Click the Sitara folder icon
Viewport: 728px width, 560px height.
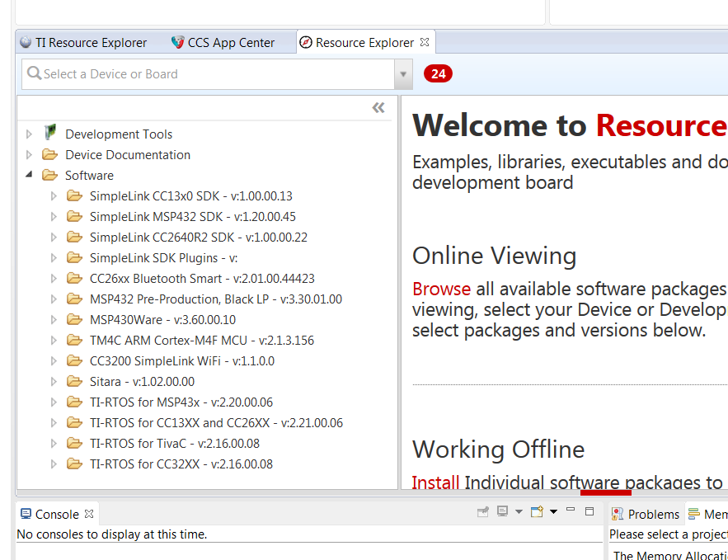[x=74, y=381]
